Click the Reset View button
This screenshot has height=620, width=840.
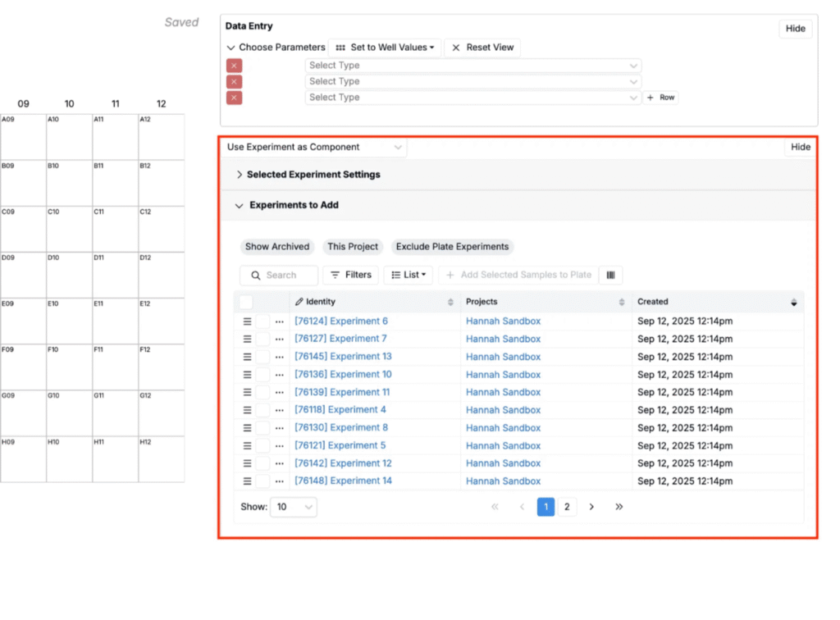pyautogui.click(x=482, y=48)
